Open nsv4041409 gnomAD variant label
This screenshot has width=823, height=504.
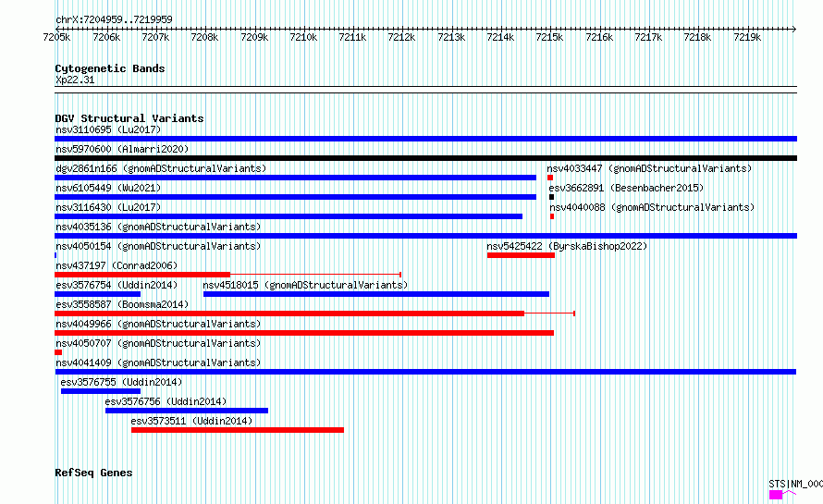pyautogui.click(x=158, y=363)
